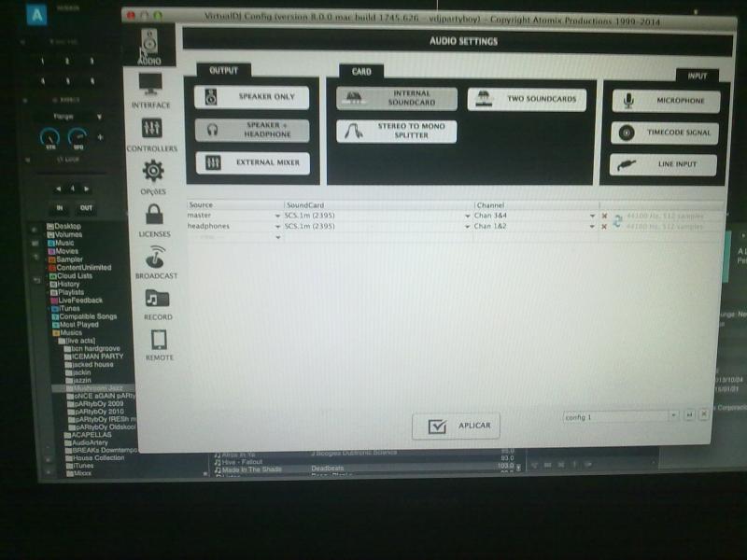
Task: Click the STR effect knob
Action: [49, 137]
